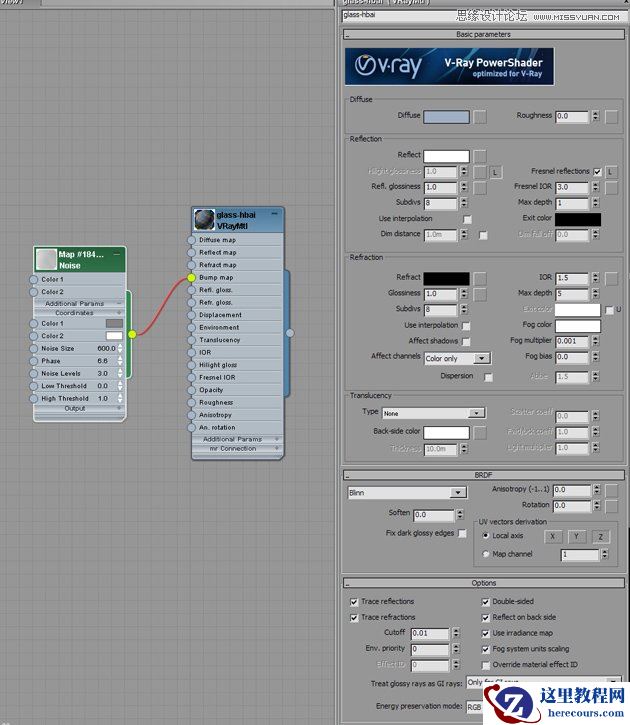Click the Anisotropy input socket on node
This screenshot has width=630, height=725.
[x=191, y=415]
